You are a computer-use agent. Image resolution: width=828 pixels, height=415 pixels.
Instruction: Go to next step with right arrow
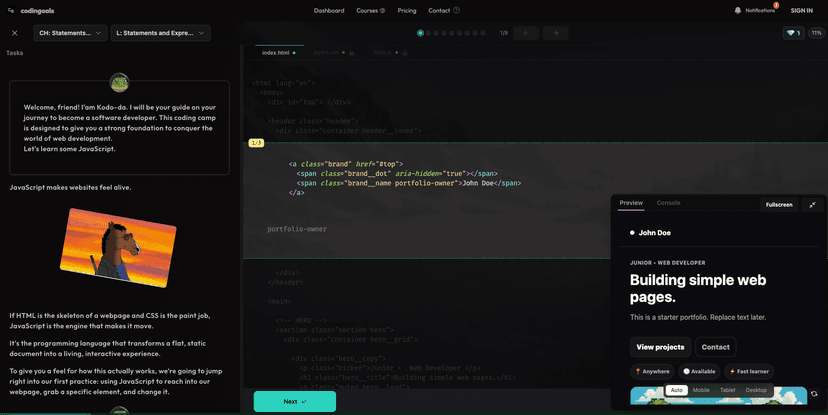tap(556, 33)
